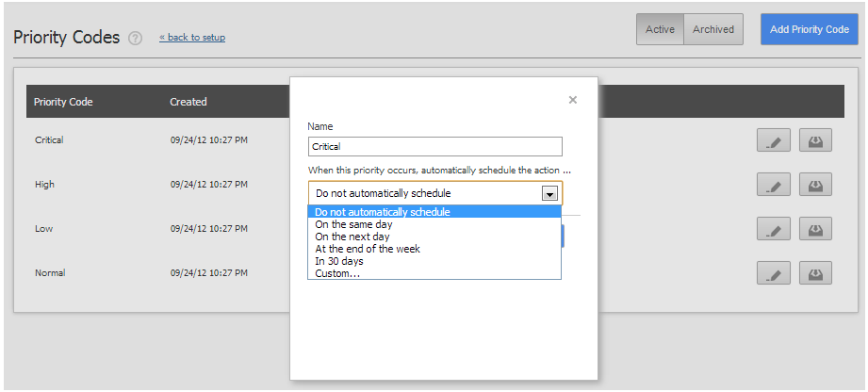
Task: Archive the Normal priority code
Action: tap(815, 273)
